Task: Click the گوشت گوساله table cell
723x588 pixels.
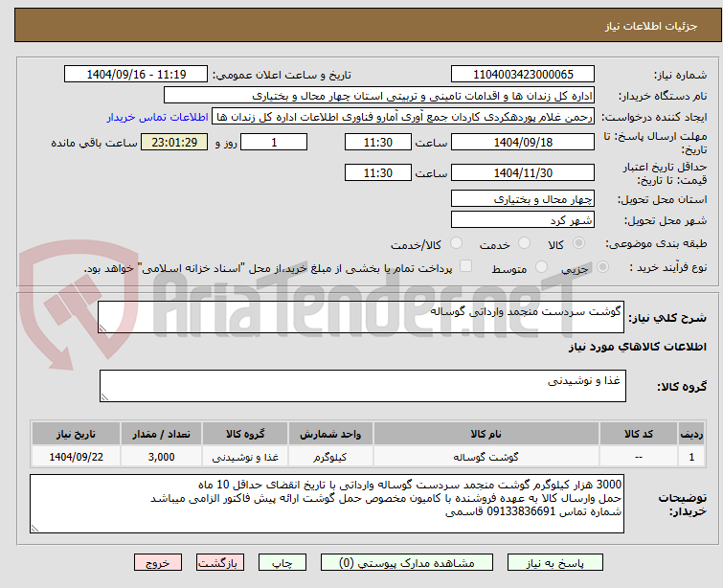Action: pyautogui.click(x=486, y=457)
